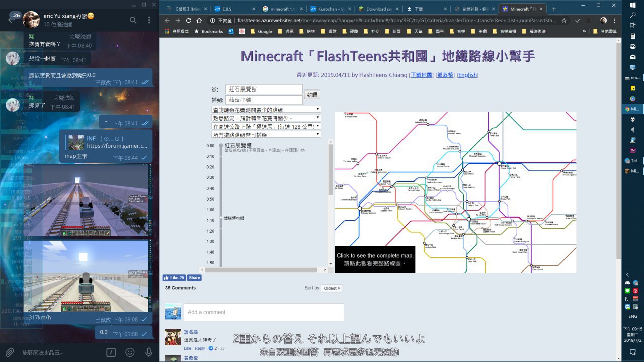Open the Bookmarks folder in bookmarks bar

pyautogui.click(x=209, y=31)
